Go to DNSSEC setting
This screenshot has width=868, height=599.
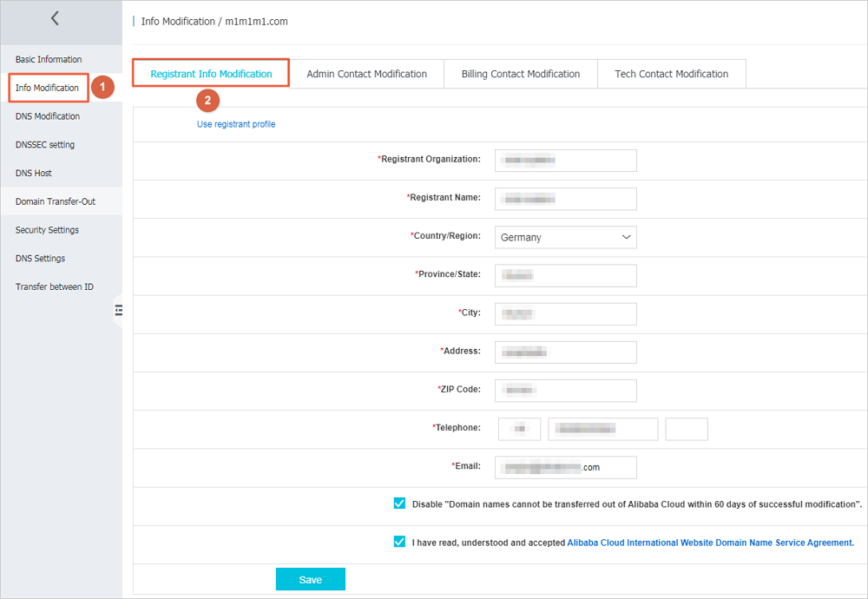pyautogui.click(x=45, y=144)
